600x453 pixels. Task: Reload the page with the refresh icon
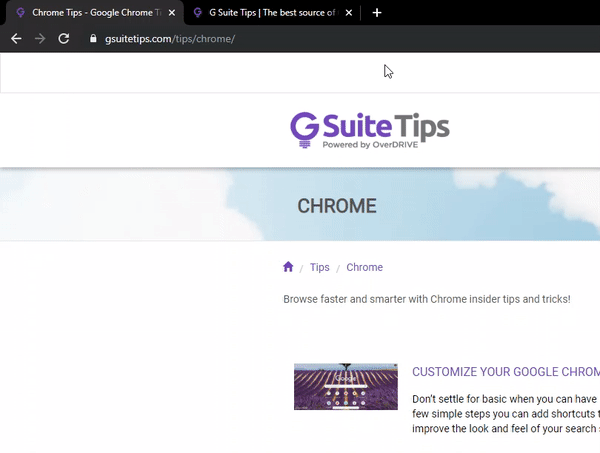pos(64,39)
